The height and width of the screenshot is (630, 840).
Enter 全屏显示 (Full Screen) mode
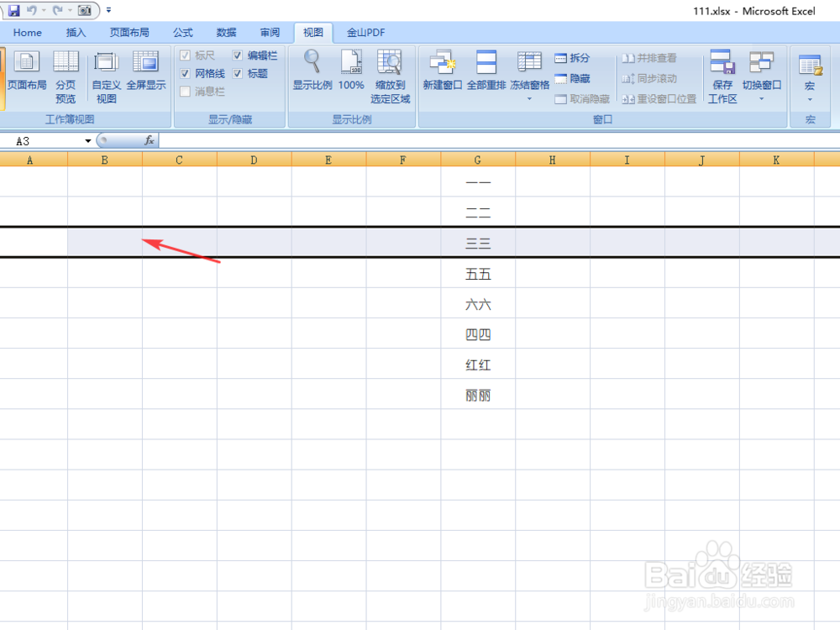point(146,76)
